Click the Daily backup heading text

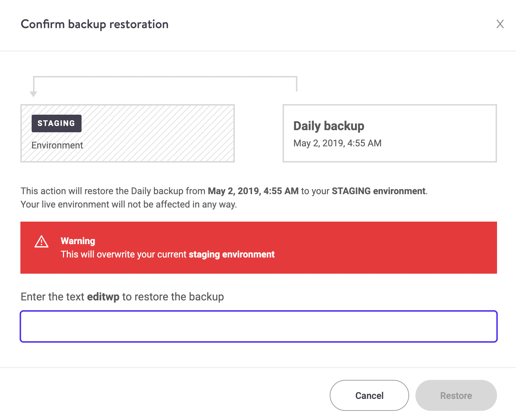[329, 126]
